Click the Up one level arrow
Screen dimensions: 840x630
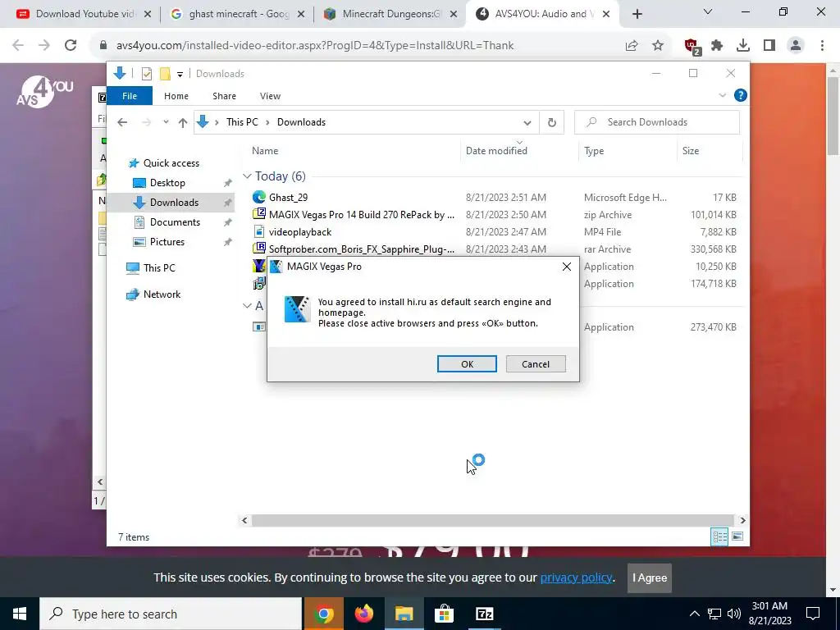point(183,123)
